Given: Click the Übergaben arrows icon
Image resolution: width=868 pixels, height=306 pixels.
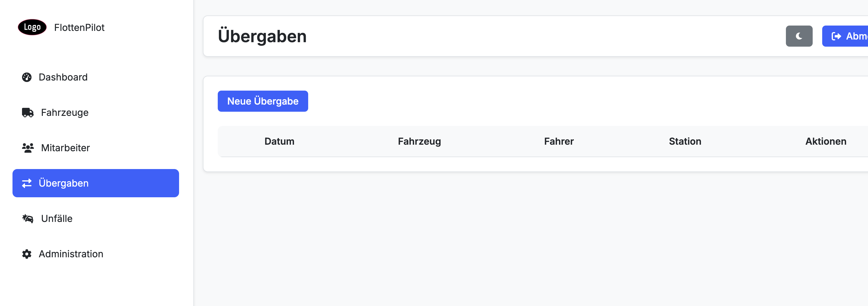Looking at the screenshot, I should pos(27,183).
